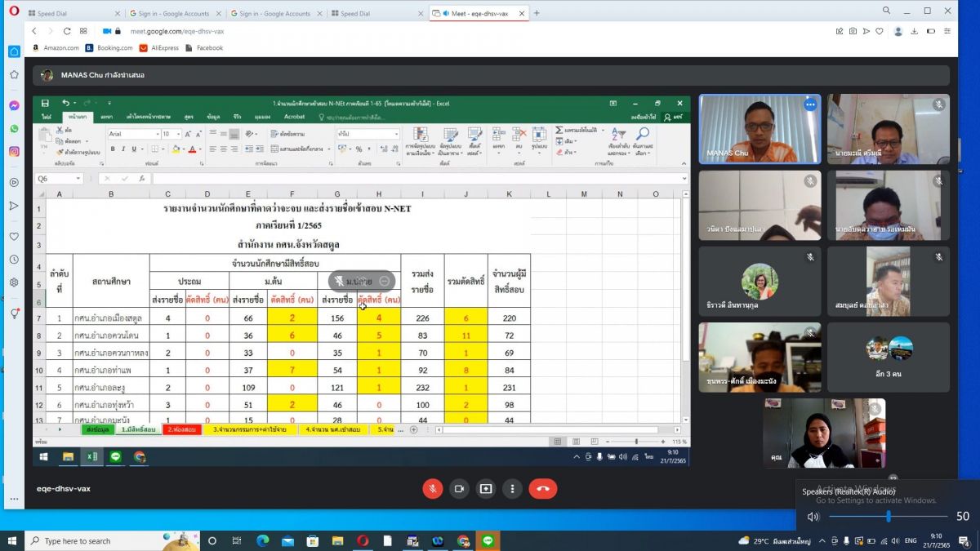Image resolution: width=980 pixels, height=551 pixels.
Task: Open the Opera sidebar history clock icon
Action: (14, 260)
